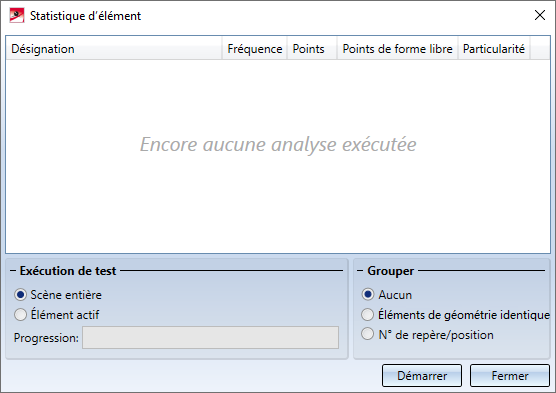The height and width of the screenshot is (393, 556).
Task: Click the Points column header
Action: 312,49
